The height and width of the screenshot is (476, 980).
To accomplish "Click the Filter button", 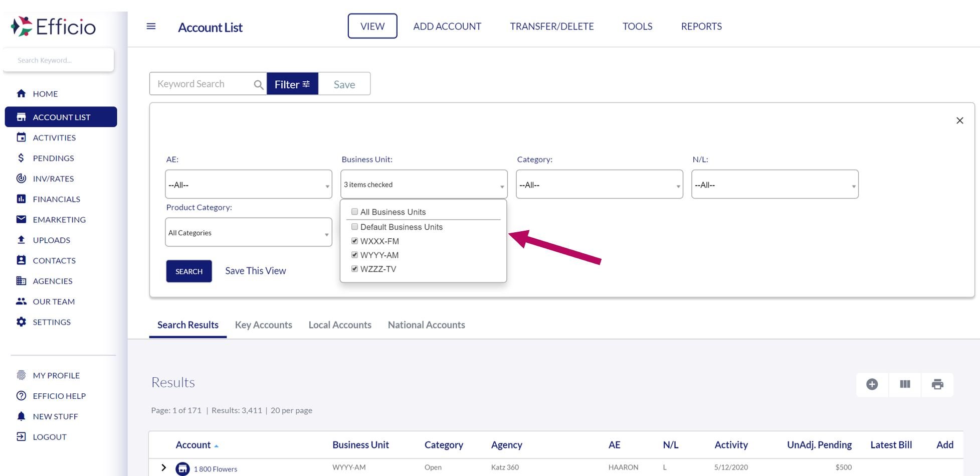I will [x=292, y=84].
